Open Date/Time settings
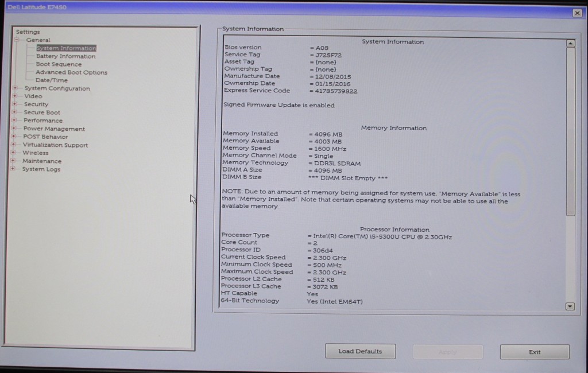Screen dimensions: 588x373 (51, 80)
